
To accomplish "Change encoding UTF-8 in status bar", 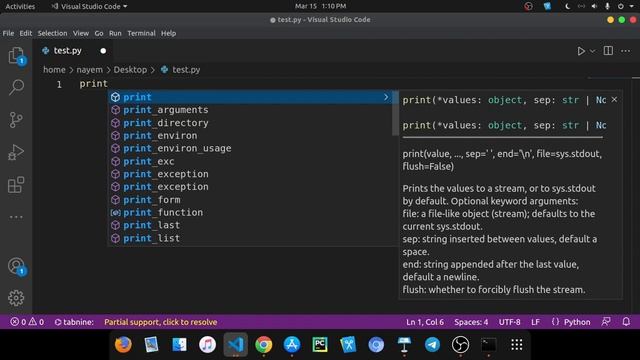I will pyautogui.click(x=509, y=322).
